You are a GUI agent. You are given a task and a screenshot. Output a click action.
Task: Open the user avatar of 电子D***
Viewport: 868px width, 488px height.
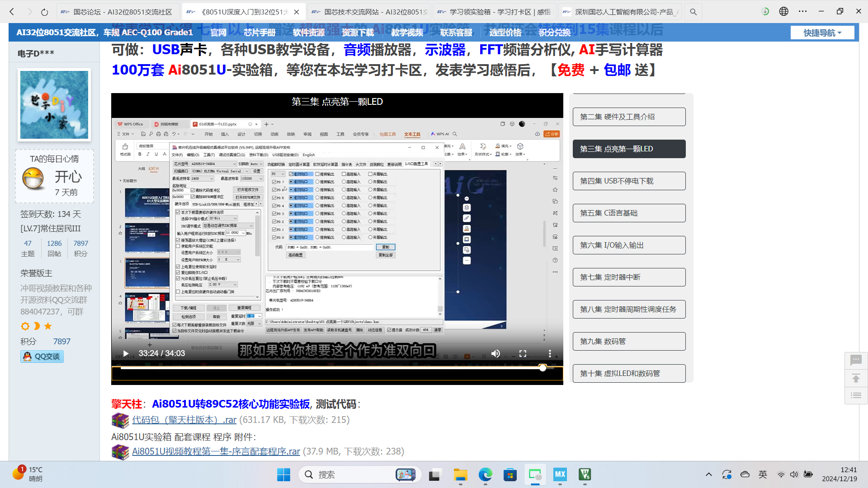point(54,104)
